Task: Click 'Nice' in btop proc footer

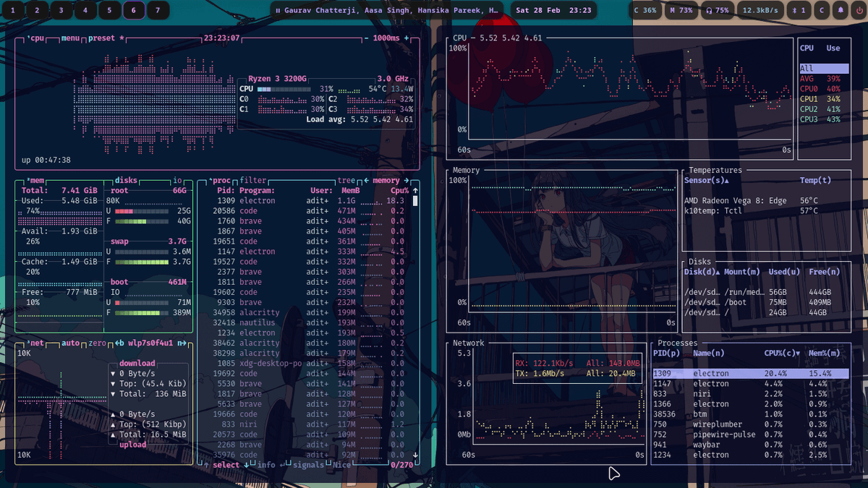Action: [342, 465]
